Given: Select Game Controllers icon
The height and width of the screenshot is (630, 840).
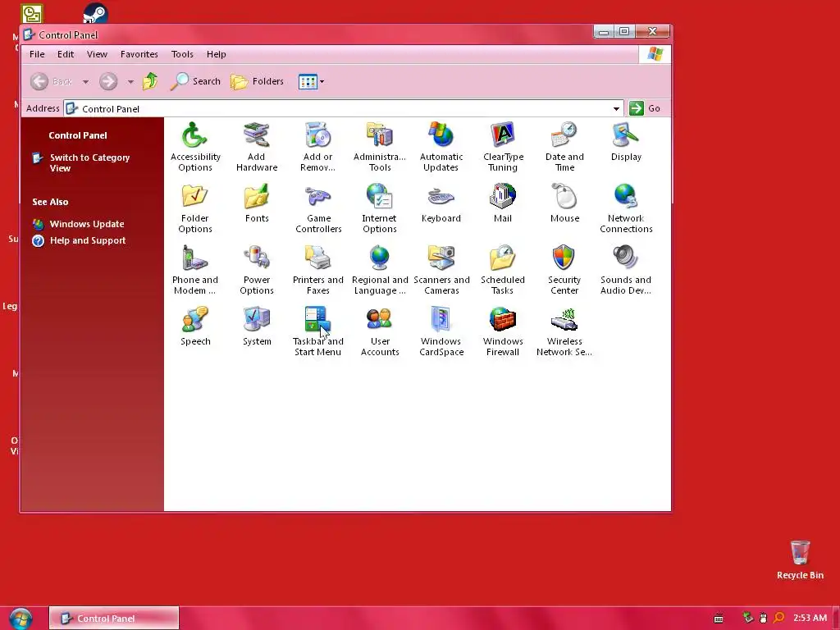Looking at the screenshot, I should click(x=318, y=208).
